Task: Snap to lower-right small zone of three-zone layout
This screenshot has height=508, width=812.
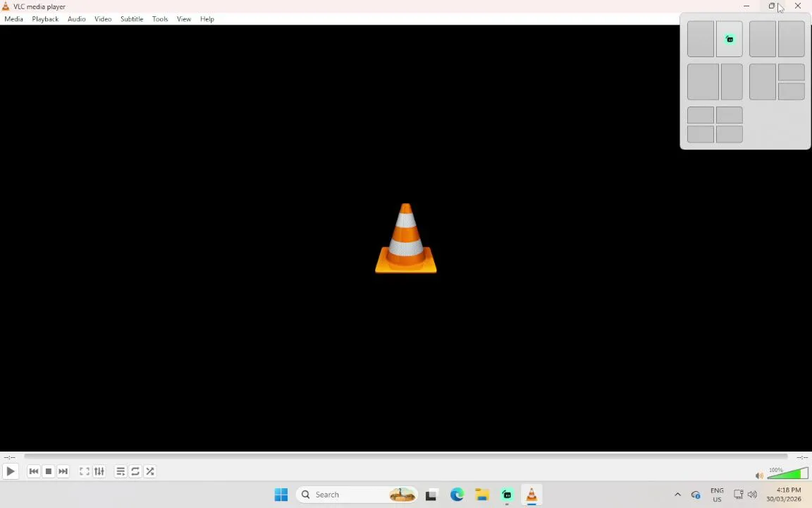Action: click(x=792, y=91)
